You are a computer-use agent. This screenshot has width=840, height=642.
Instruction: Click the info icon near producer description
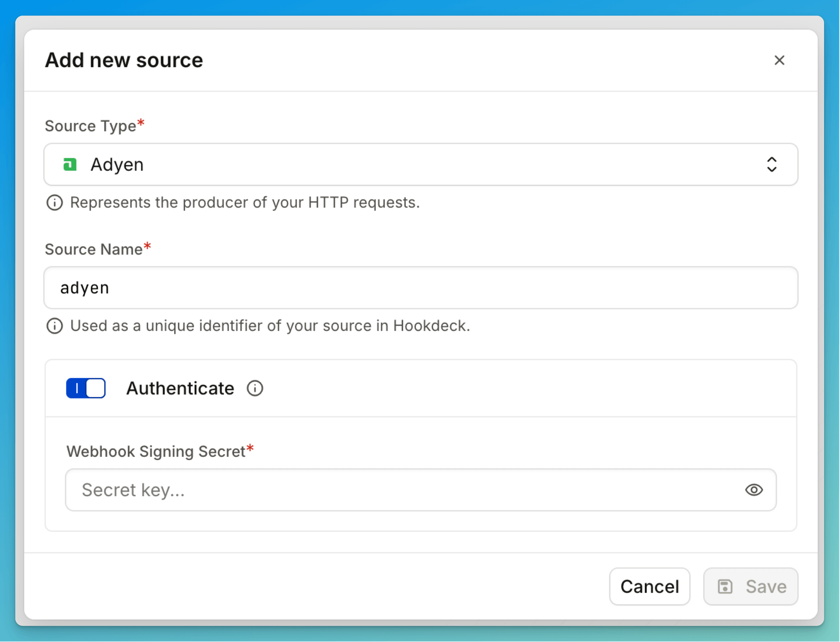click(x=54, y=202)
